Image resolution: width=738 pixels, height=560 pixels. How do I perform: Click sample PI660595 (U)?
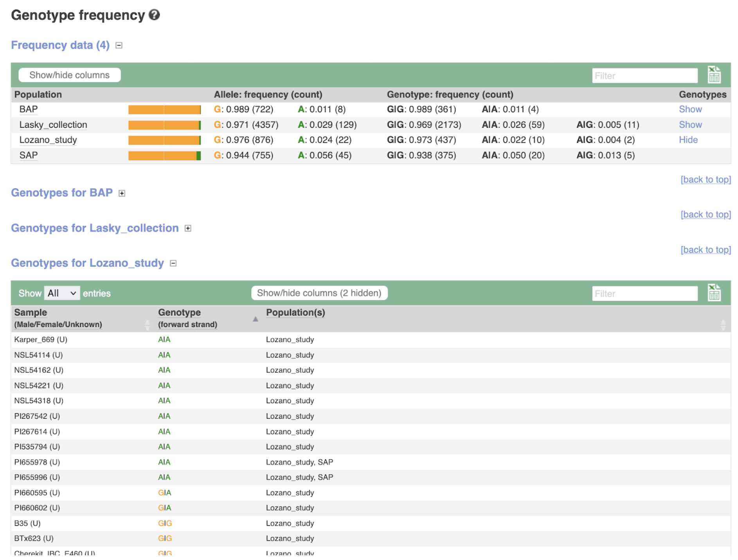tap(37, 493)
